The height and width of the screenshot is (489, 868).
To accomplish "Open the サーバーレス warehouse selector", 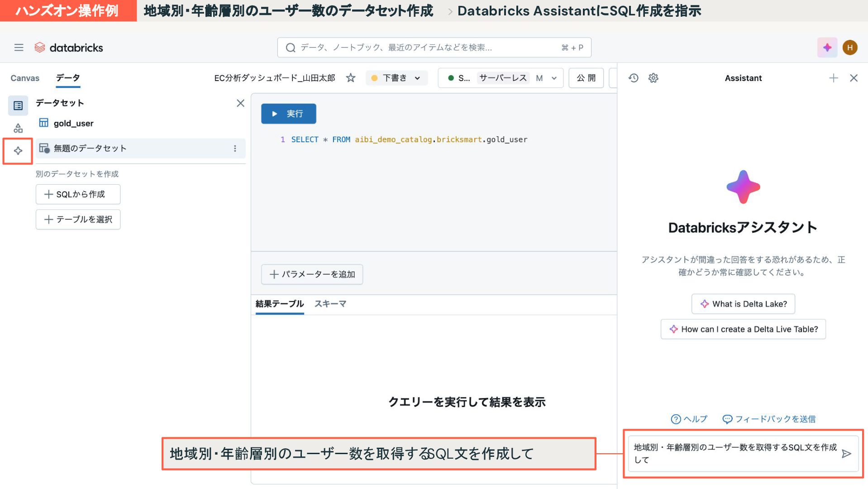I will point(501,78).
